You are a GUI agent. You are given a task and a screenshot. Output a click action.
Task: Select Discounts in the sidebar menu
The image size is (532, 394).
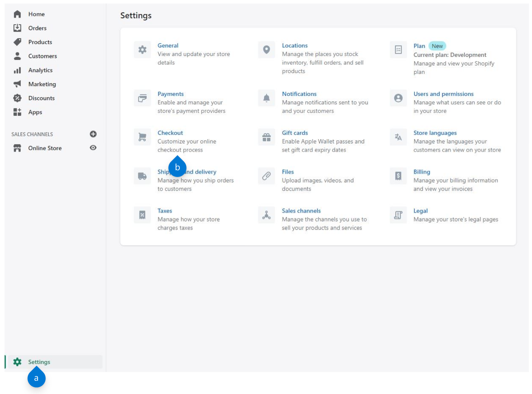[41, 98]
